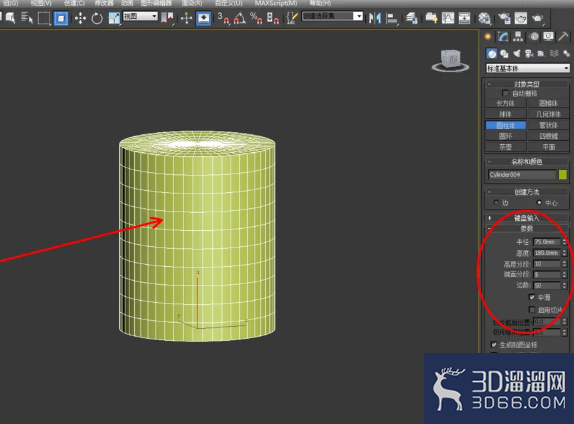Collapse the 参数 parameters rollout
The width and height of the screenshot is (574, 424).
click(x=527, y=228)
